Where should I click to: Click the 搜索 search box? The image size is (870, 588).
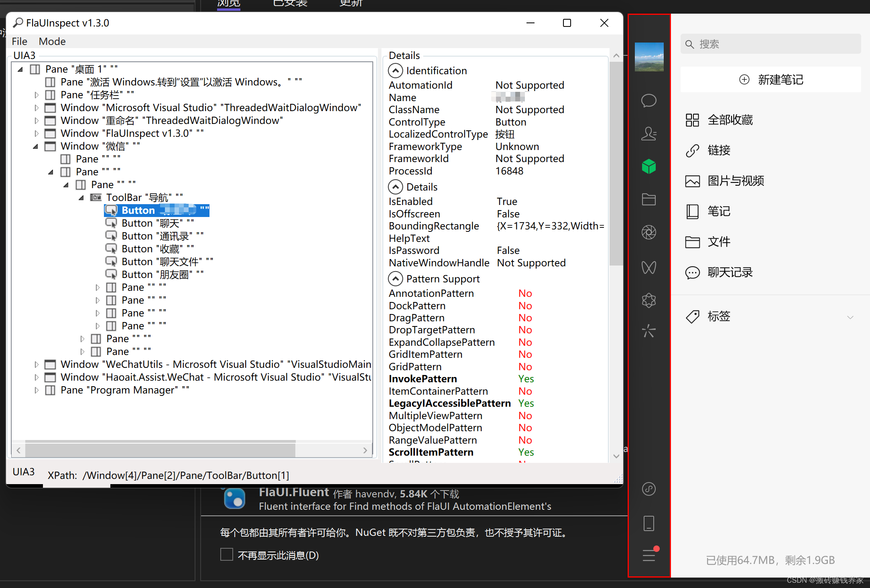click(x=770, y=44)
